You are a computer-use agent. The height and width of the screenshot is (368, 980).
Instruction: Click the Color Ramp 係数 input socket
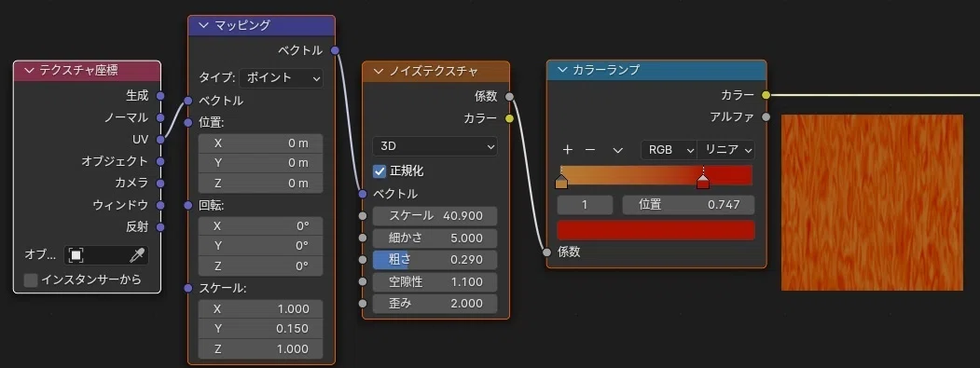[x=546, y=252]
